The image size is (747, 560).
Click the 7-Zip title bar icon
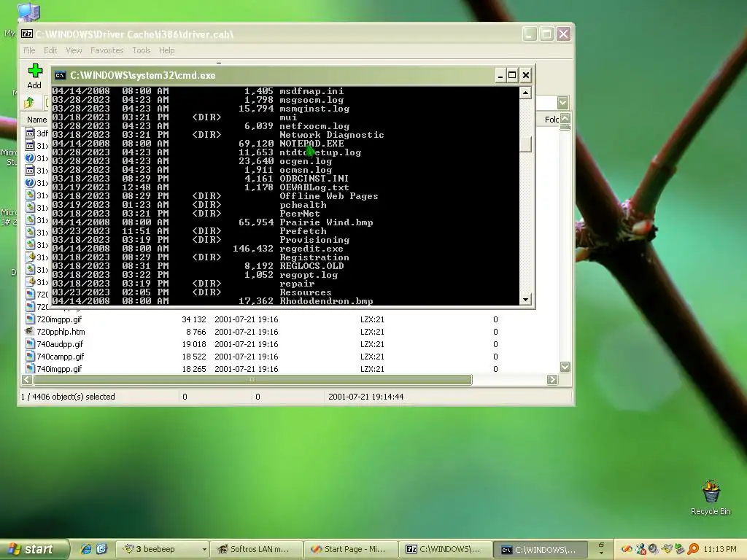[27, 34]
